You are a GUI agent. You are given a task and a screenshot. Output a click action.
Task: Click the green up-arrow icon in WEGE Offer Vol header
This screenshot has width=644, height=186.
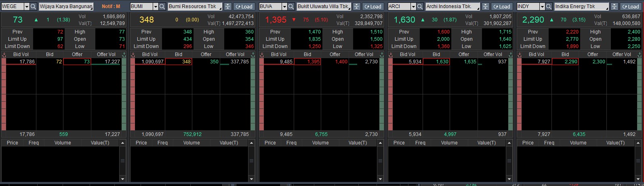click(x=124, y=54)
